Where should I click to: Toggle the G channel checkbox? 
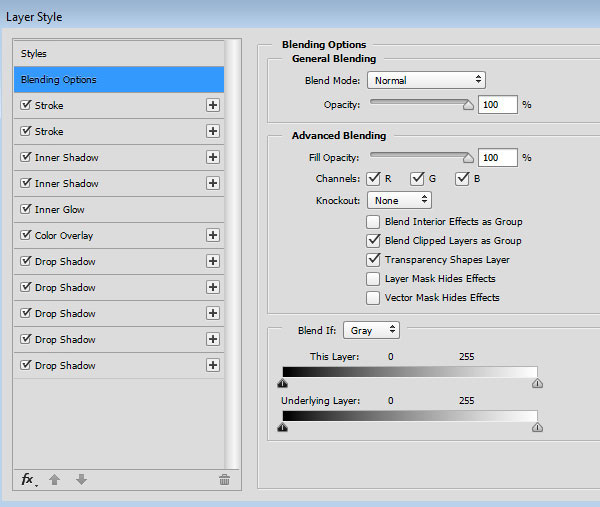417,178
